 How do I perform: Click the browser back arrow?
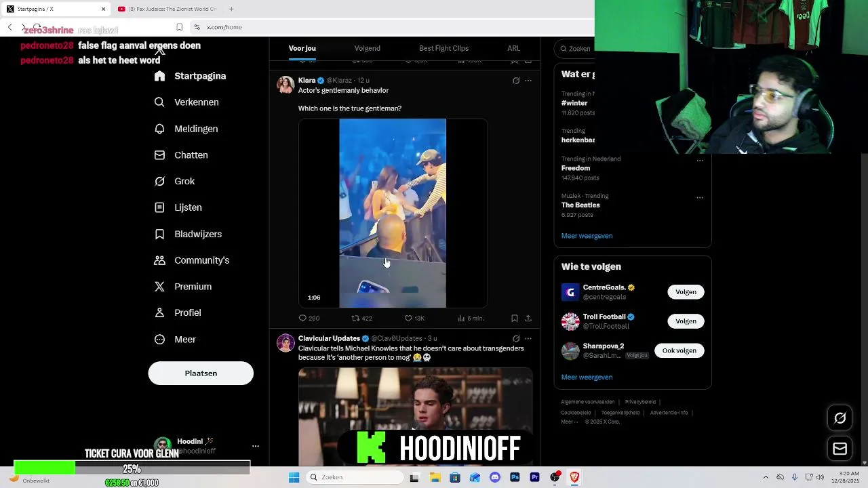(9, 27)
